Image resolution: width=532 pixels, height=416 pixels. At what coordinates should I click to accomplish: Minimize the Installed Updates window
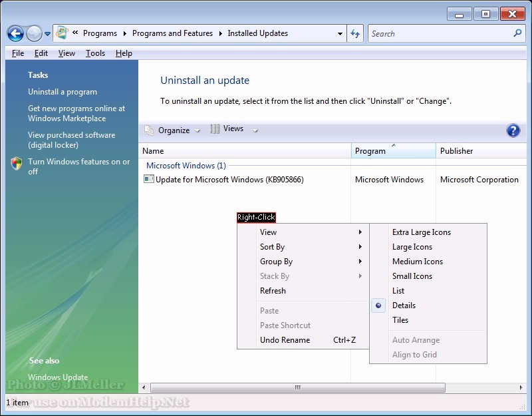point(460,14)
